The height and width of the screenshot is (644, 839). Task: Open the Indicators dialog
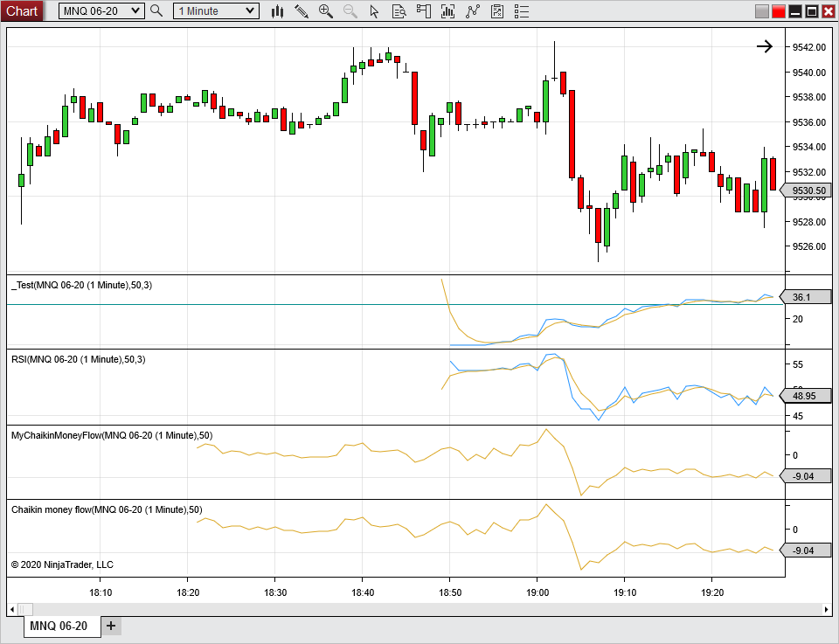click(473, 10)
